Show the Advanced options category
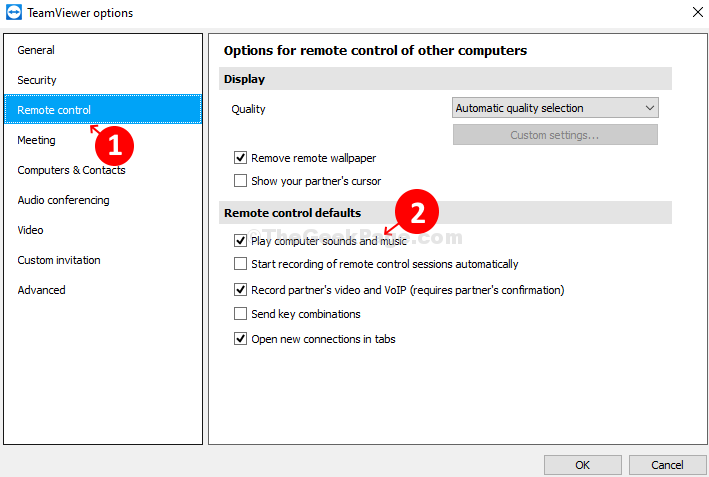709x477 pixels. [x=103, y=290]
